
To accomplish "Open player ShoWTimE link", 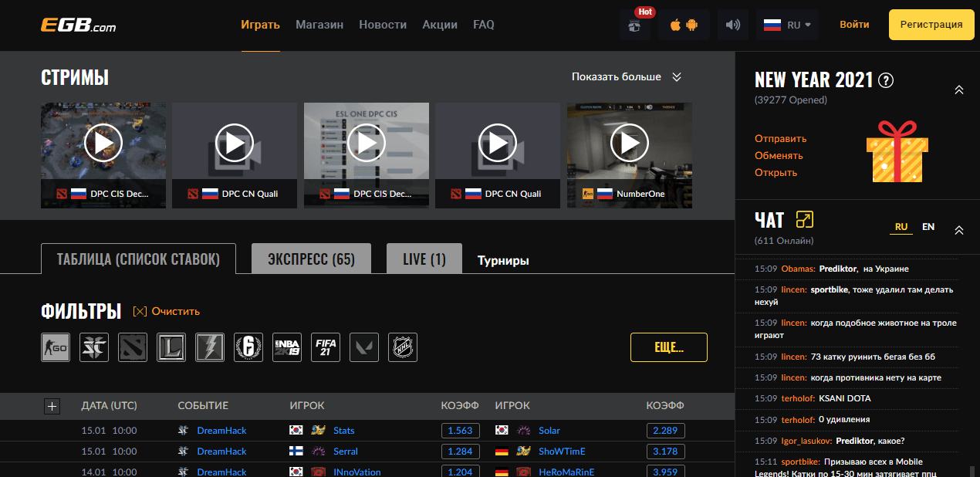I will [562, 452].
